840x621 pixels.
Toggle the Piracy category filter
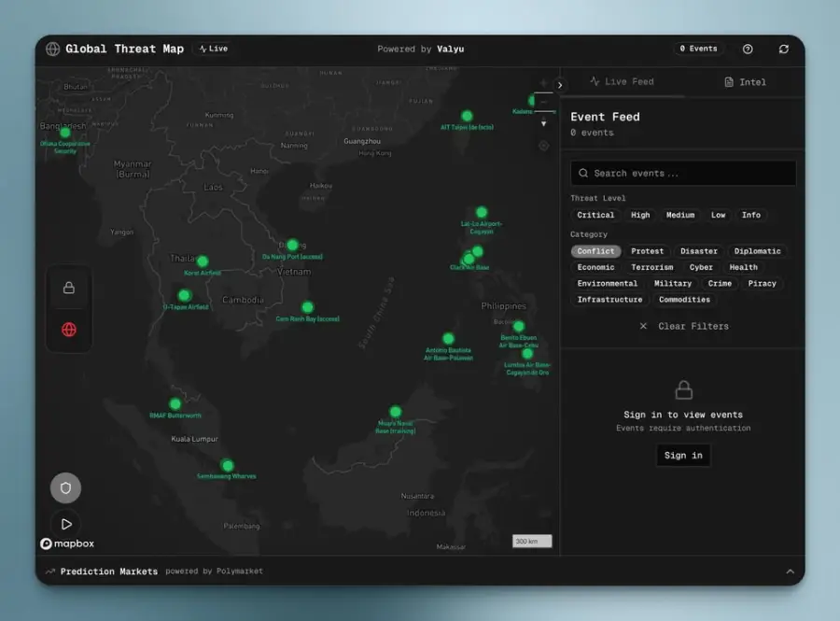pyautogui.click(x=763, y=284)
